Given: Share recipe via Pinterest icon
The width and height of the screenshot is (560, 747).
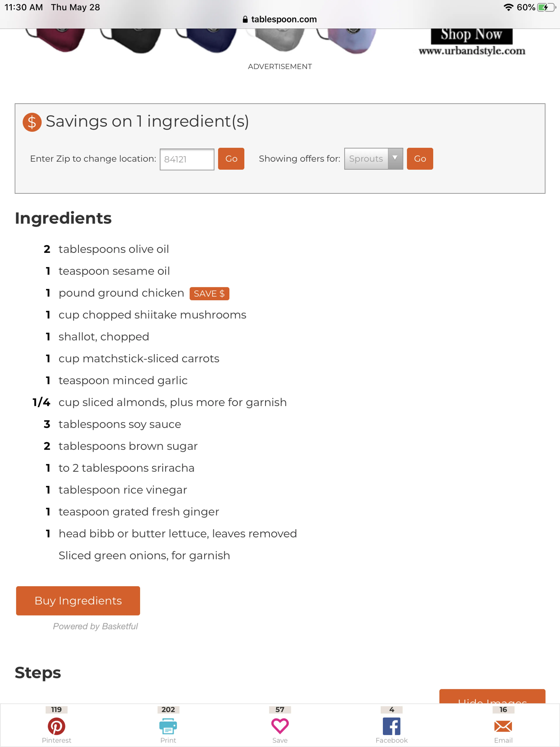Looking at the screenshot, I should [56, 726].
